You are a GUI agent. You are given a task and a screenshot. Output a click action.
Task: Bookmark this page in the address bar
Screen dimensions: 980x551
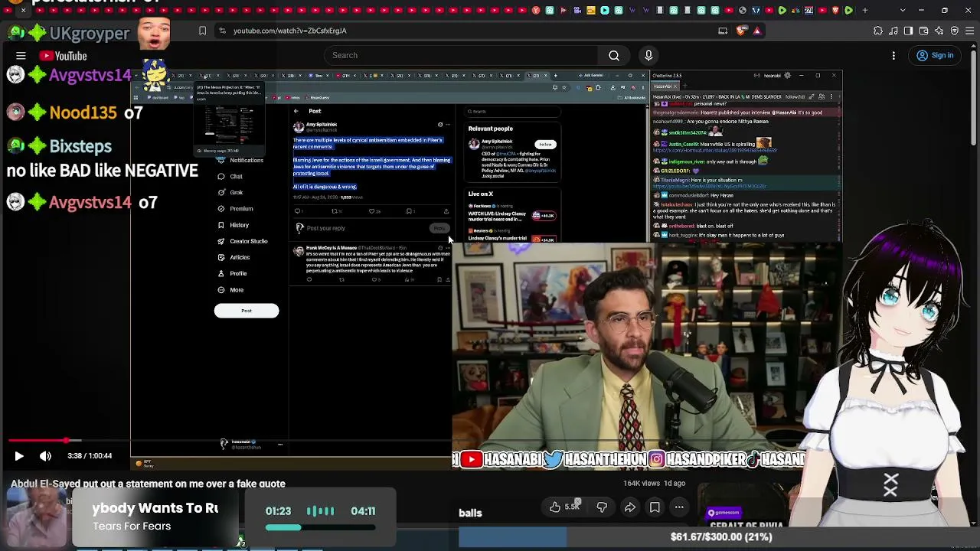point(202,31)
